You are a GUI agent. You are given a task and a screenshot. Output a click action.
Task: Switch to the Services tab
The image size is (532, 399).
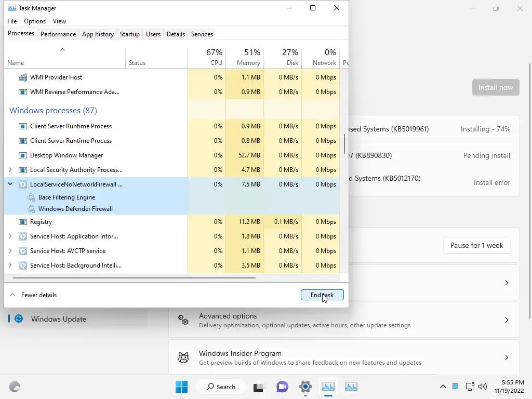(202, 34)
